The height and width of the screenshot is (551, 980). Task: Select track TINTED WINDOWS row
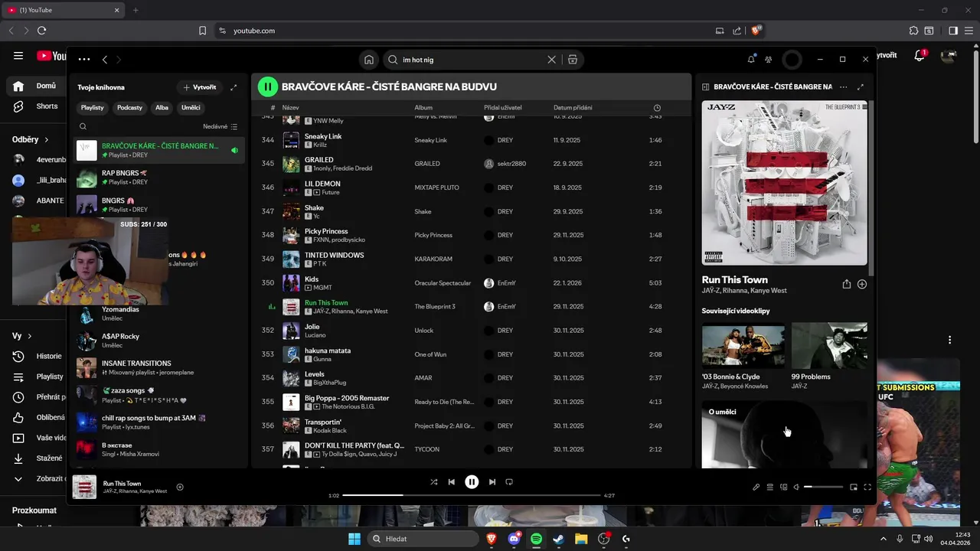pyautogui.click(x=471, y=259)
